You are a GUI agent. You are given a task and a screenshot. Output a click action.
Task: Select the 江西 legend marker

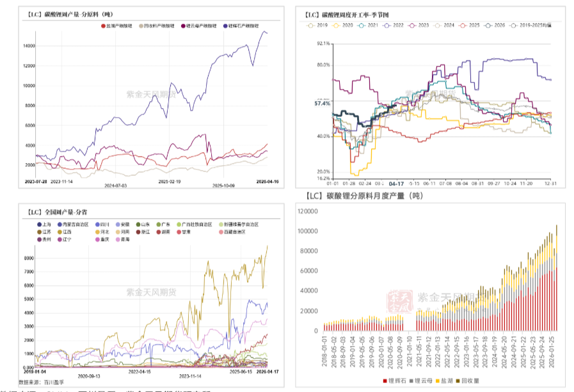tap(60, 231)
